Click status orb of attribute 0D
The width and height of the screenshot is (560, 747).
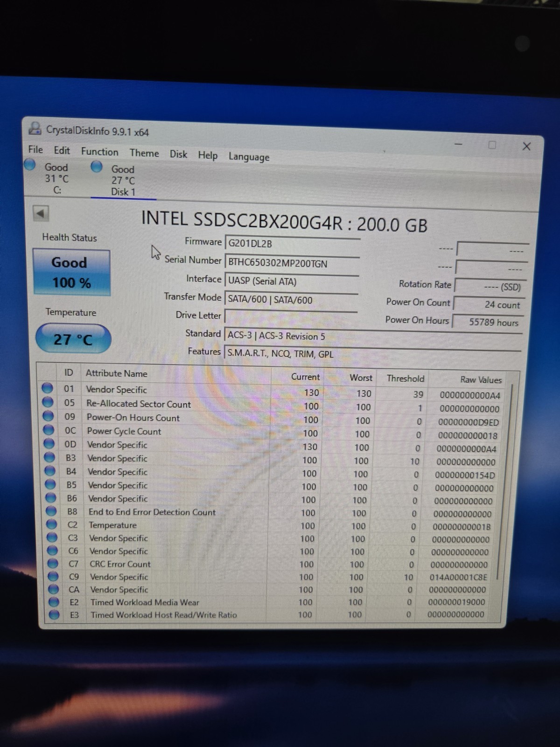(49, 443)
